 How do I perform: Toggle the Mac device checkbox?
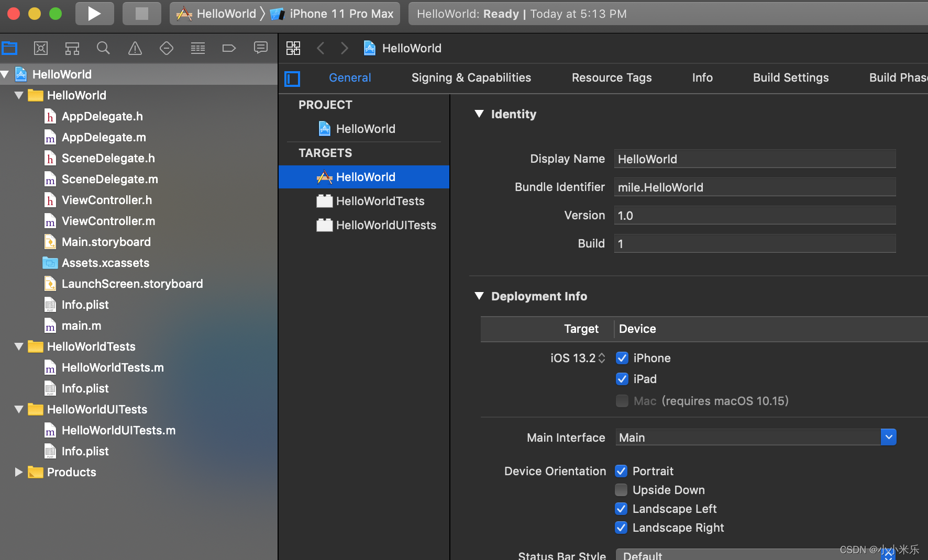coord(622,401)
